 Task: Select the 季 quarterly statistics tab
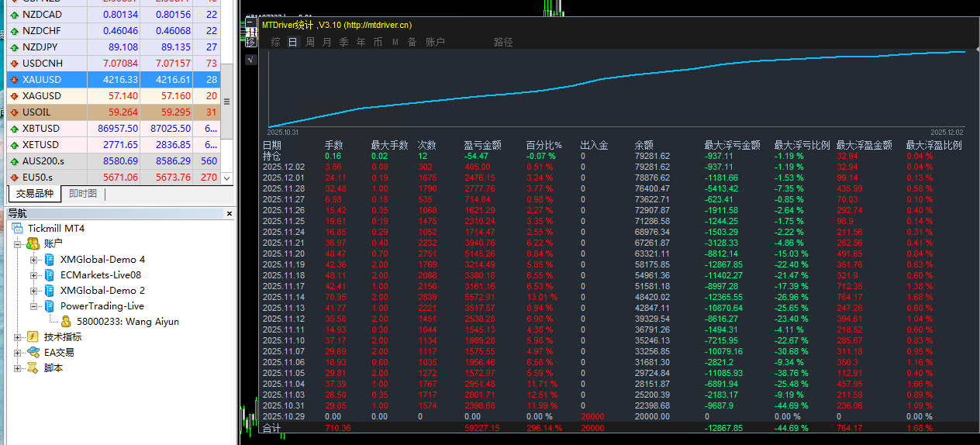coord(344,42)
